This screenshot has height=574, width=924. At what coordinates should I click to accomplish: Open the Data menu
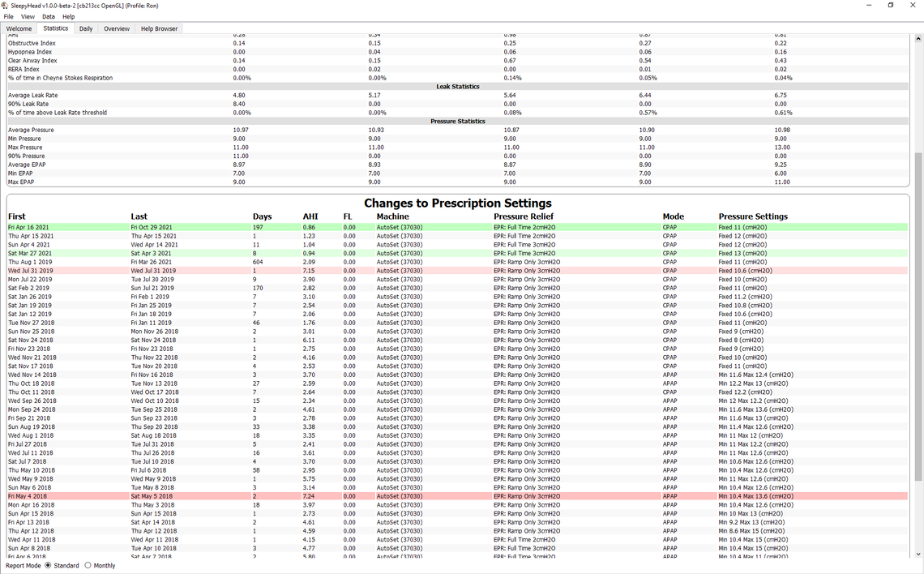49,16
